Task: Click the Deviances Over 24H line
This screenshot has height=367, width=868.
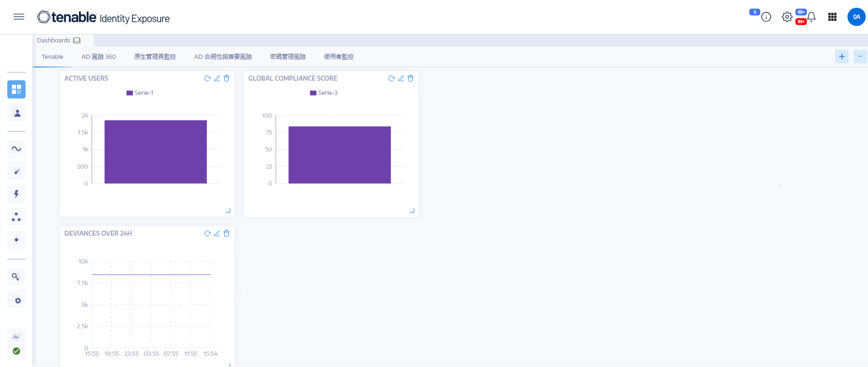Action: point(151,274)
